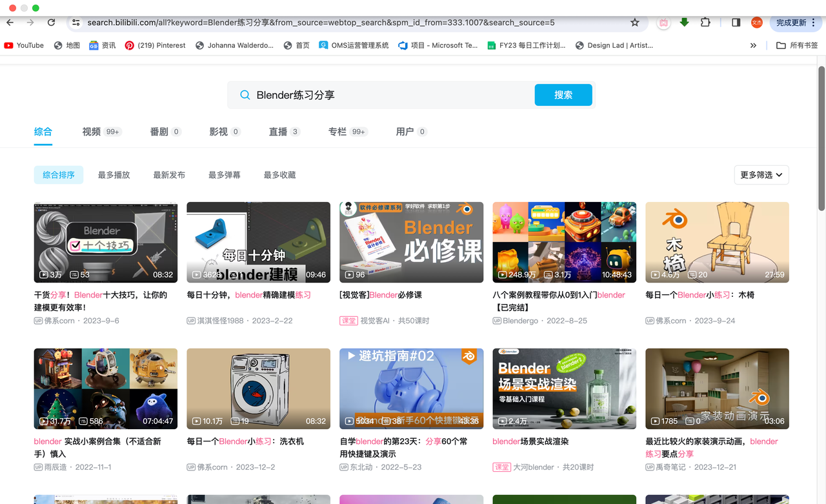Open the orange profile avatar
Viewport: 826px width, 504px height.
point(757,23)
